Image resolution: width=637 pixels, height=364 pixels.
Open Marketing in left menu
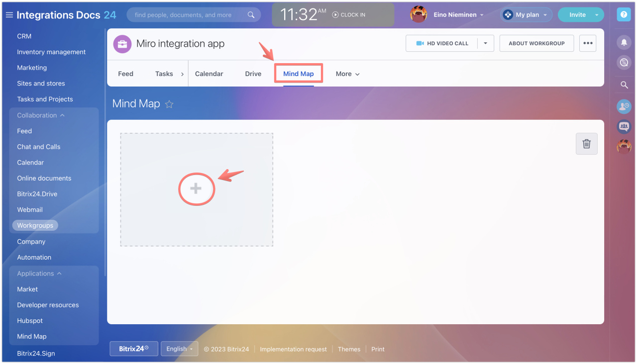point(32,68)
